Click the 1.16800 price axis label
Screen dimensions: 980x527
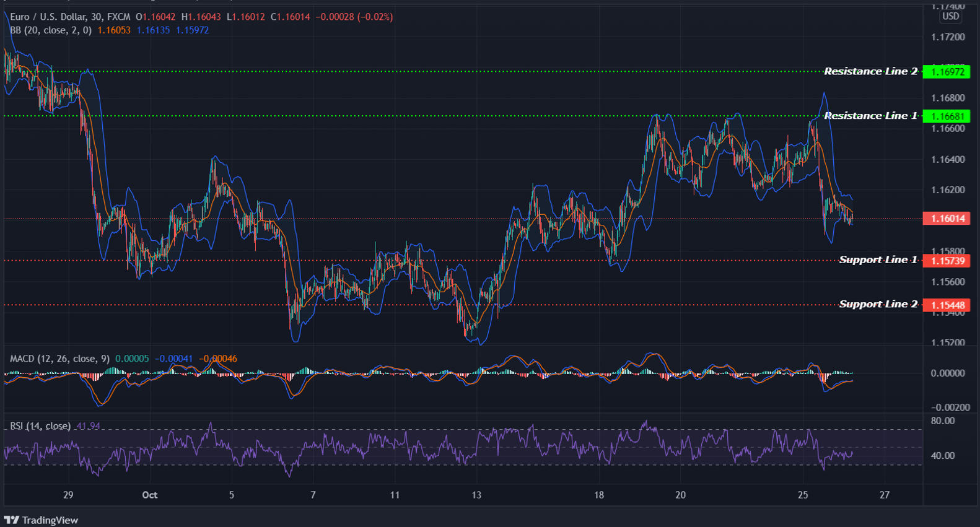(948, 98)
